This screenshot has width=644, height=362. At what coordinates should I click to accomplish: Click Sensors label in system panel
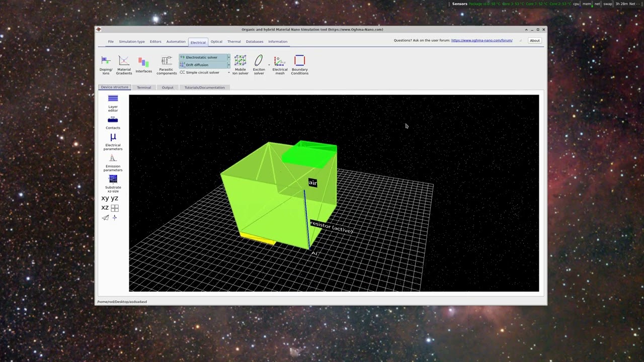460,4
